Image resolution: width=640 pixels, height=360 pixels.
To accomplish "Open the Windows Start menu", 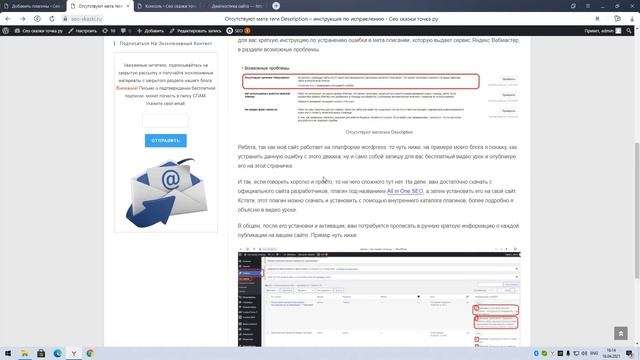I will coord(8,353).
